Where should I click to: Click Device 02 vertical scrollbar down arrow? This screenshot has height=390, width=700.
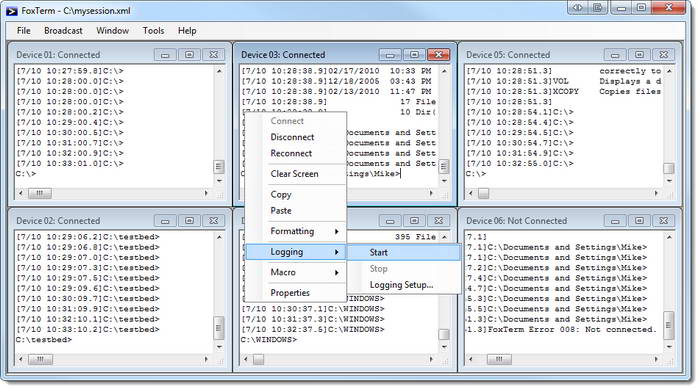(x=219, y=347)
